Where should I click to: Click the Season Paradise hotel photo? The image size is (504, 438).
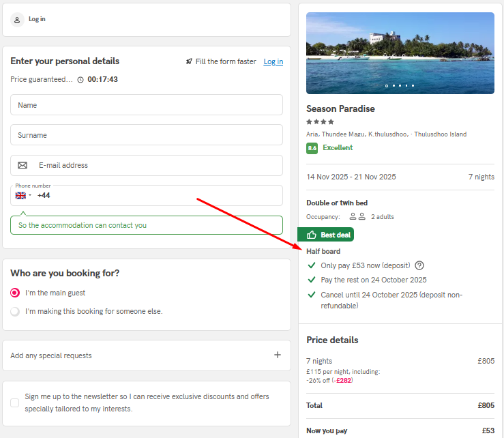point(400,53)
